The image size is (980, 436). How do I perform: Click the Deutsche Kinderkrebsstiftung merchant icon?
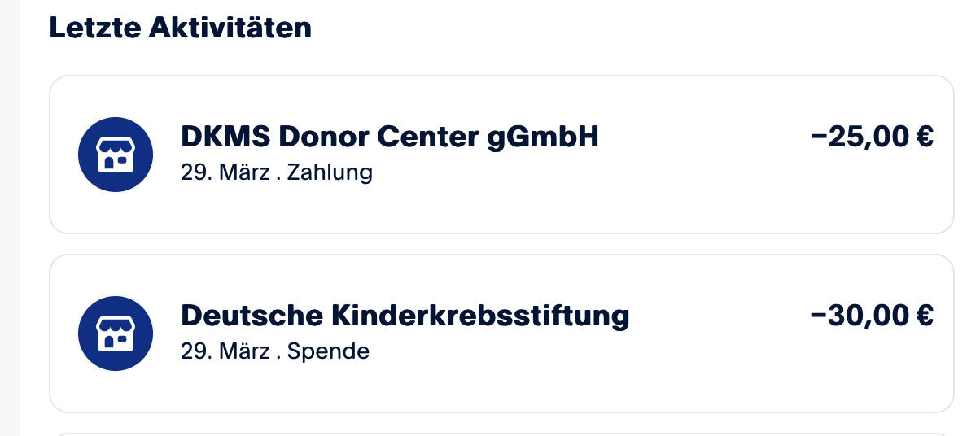(x=116, y=334)
